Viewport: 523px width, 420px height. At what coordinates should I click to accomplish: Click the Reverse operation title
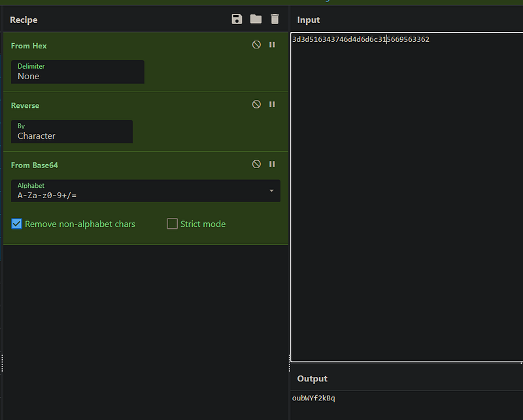coord(25,105)
